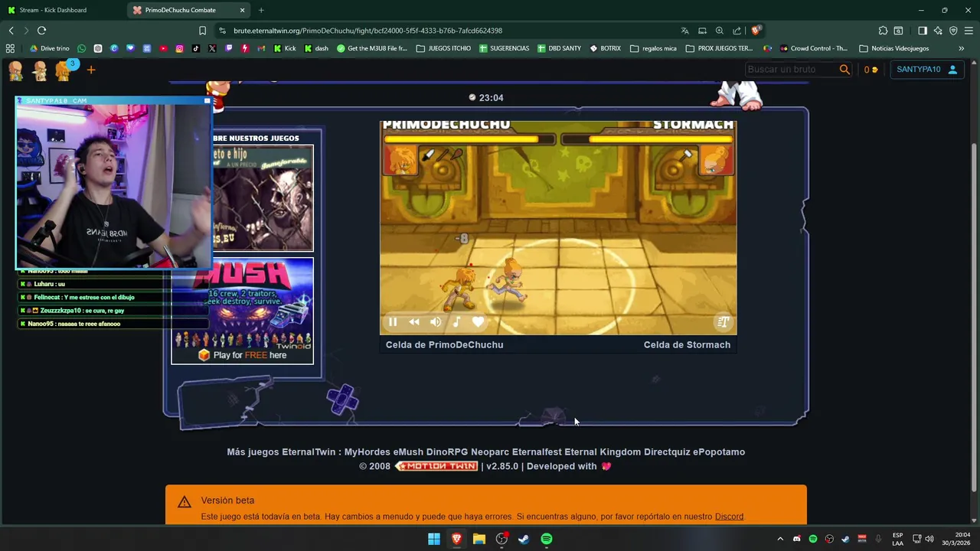Visit Eternal Kingdom footer link
The height and width of the screenshot is (551, 980).
pos(603,452)
